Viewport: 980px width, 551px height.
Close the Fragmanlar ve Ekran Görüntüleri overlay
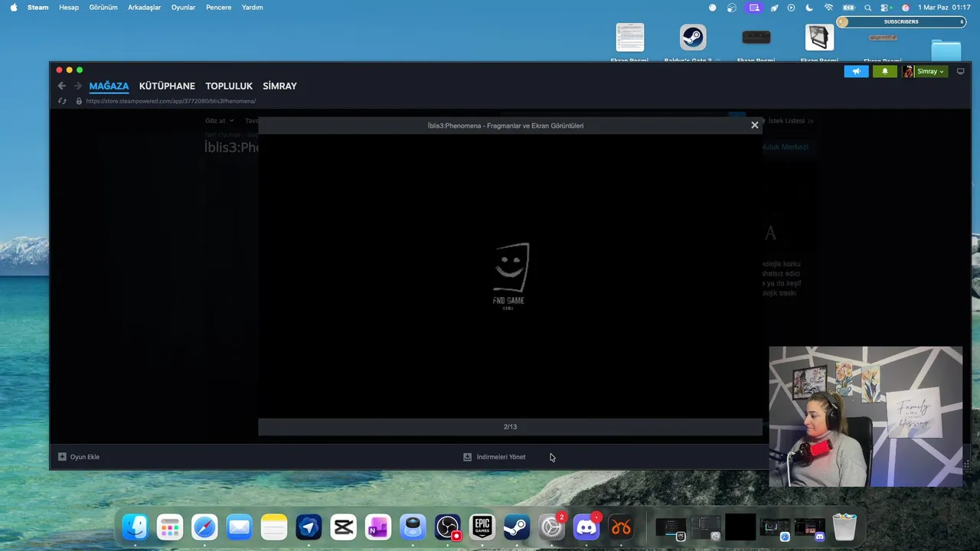[x=755, y=125]
